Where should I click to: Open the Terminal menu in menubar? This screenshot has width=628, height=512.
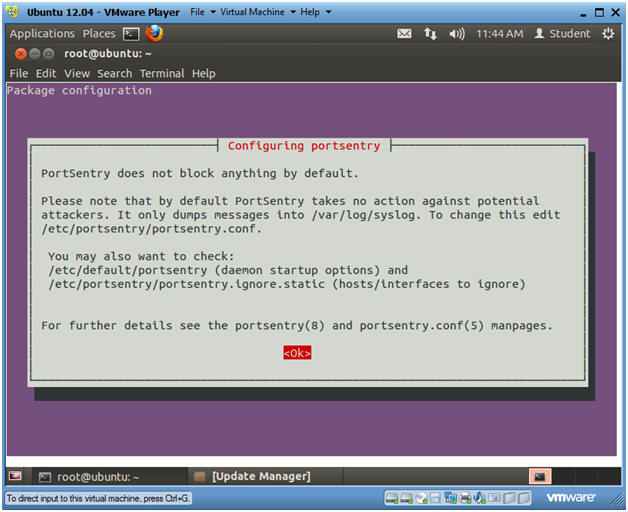(x=162, y=74)
